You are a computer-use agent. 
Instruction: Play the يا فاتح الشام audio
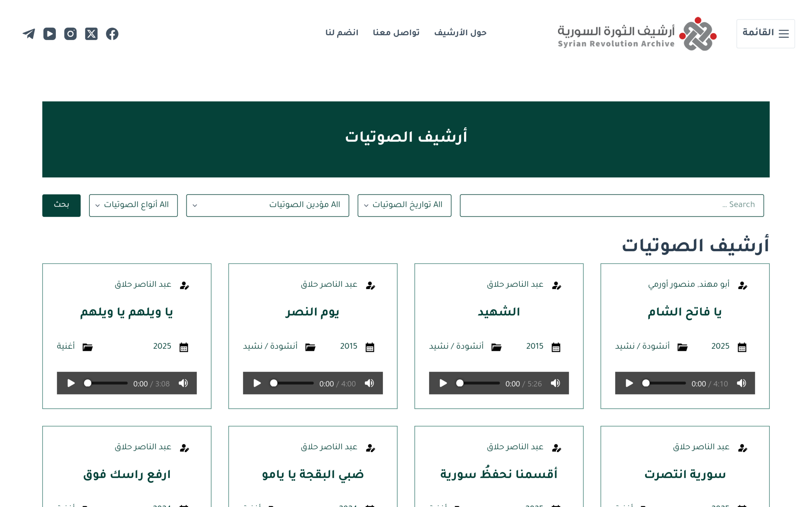[x=629, y=383]
